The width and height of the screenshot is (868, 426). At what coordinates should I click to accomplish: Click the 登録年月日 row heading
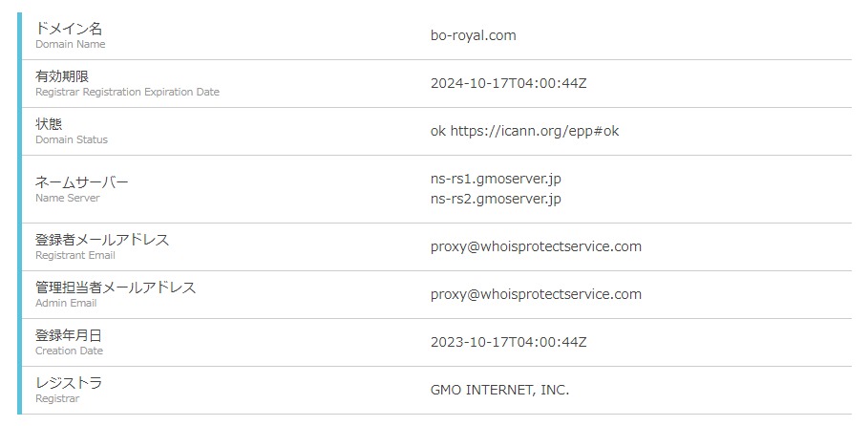[69, 335]
